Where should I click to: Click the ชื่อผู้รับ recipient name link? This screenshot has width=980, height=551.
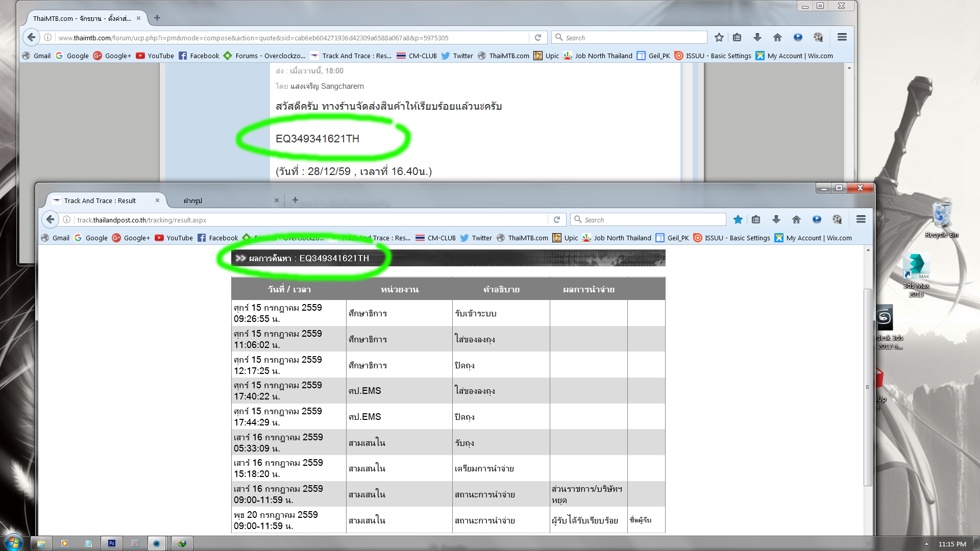point(640,520)
